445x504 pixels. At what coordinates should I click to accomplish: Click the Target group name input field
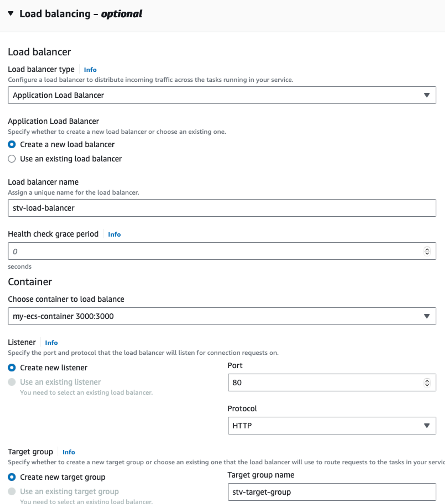[332, 492]
